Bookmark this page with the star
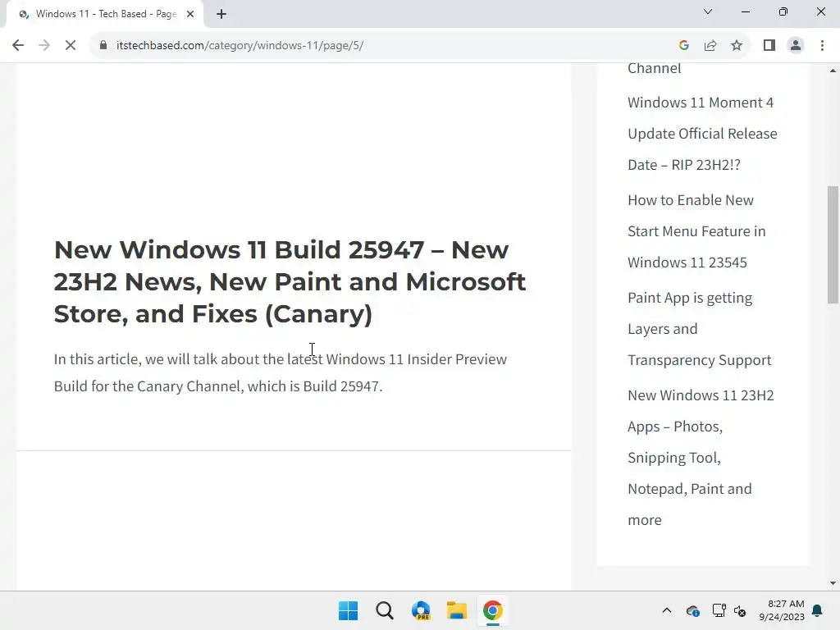 (x=737, y=46)
